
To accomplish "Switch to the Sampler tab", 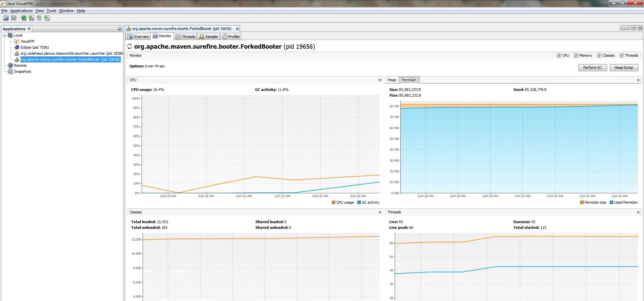I will pyautogui.click(x=209, y=37).
